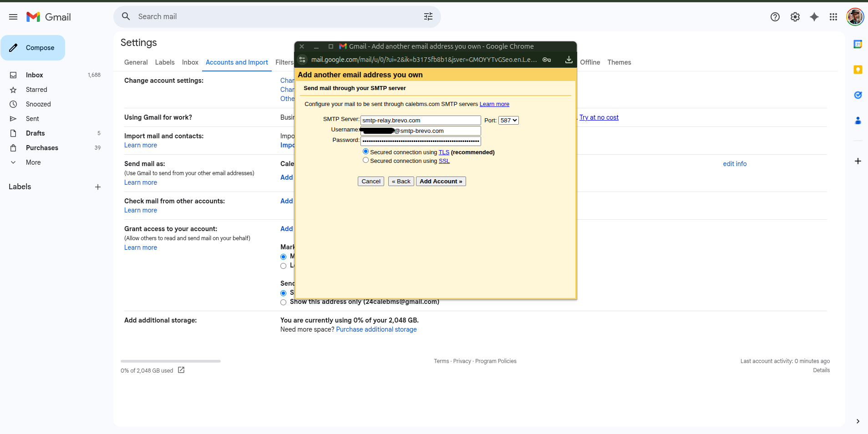Switch to the Offline settings tab
The width and height of the screenshot is (868, 434).
(x=590, y=62)
